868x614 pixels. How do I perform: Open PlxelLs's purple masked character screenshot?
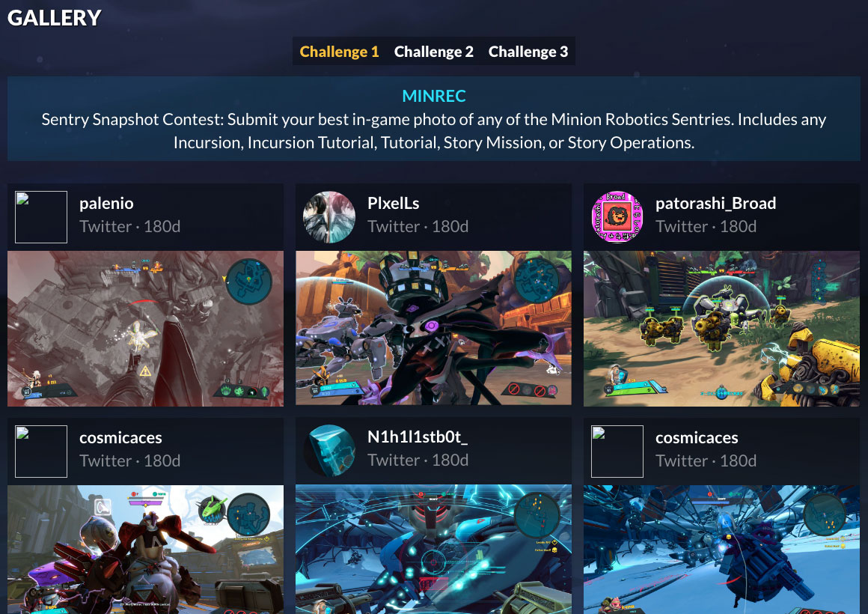click(433, 329)
